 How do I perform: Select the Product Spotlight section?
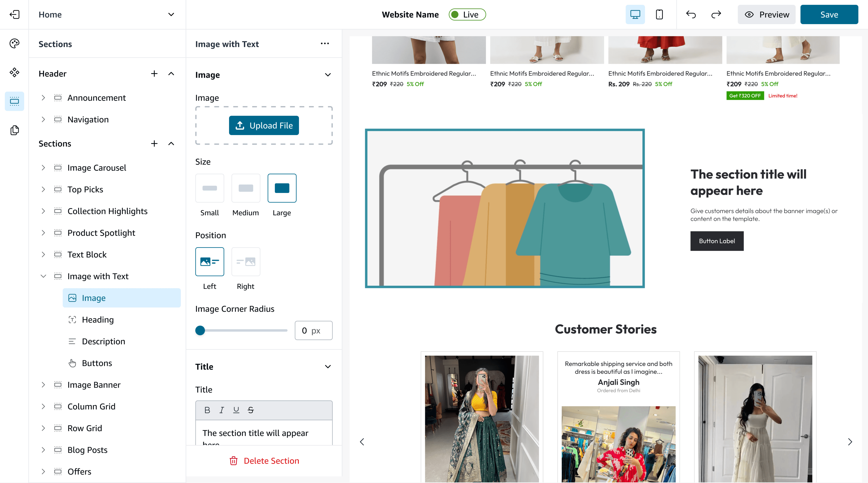(x=101, y=233)
